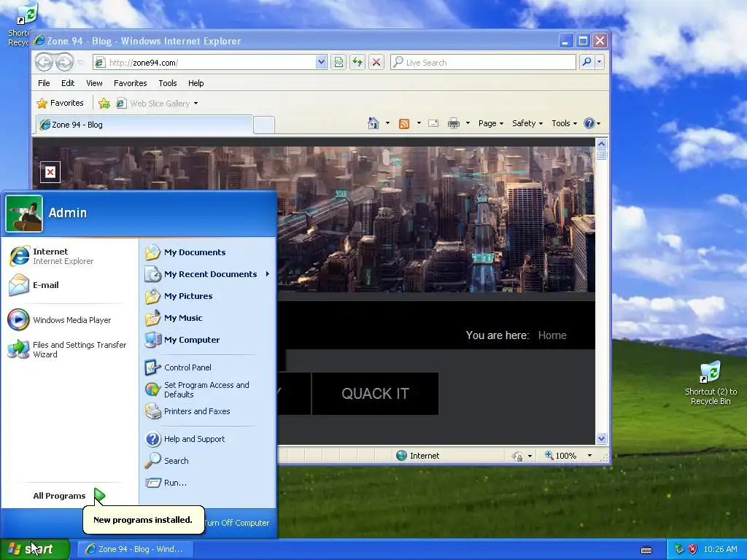
Task: Click Zone 94 - Blog taskbar button
Action: tap(136, 549)
